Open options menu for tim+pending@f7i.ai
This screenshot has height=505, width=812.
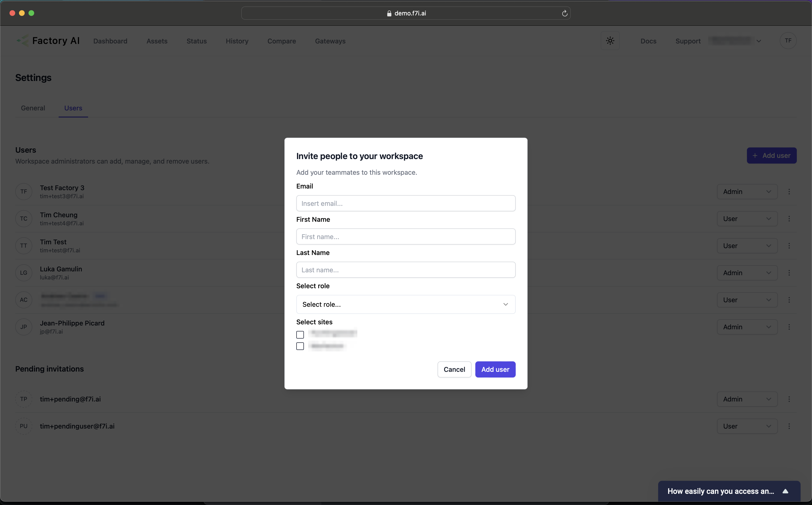coord(789,399)
